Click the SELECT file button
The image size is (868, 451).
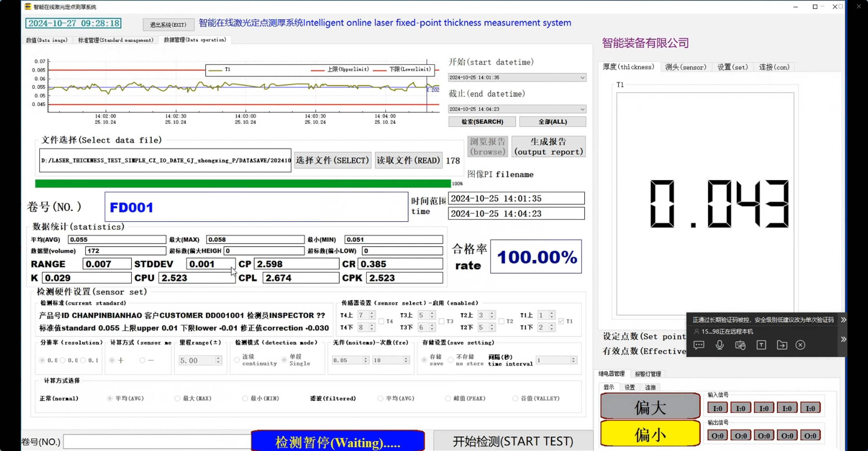coord(332,160)
